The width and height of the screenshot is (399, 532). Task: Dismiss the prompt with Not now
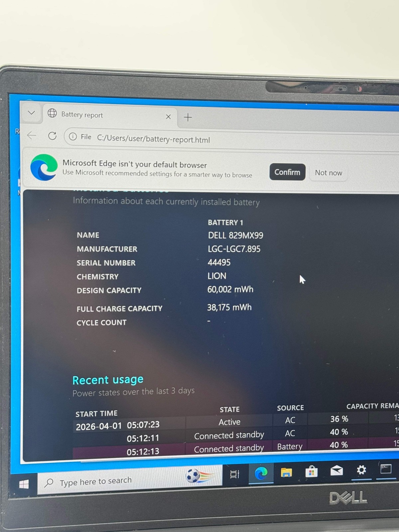(329, 173)
